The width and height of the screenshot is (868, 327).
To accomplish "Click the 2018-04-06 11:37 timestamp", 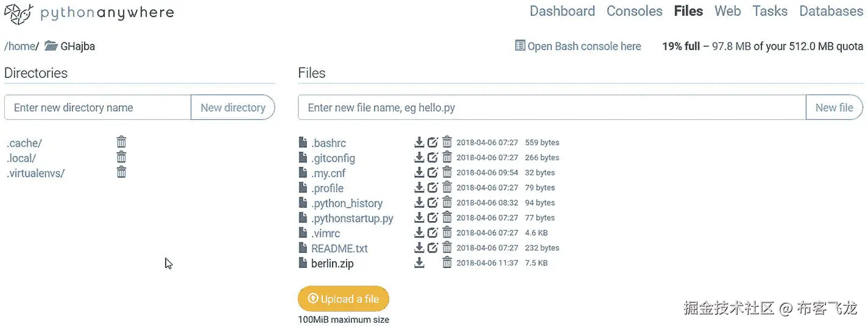I will point(487,263).
